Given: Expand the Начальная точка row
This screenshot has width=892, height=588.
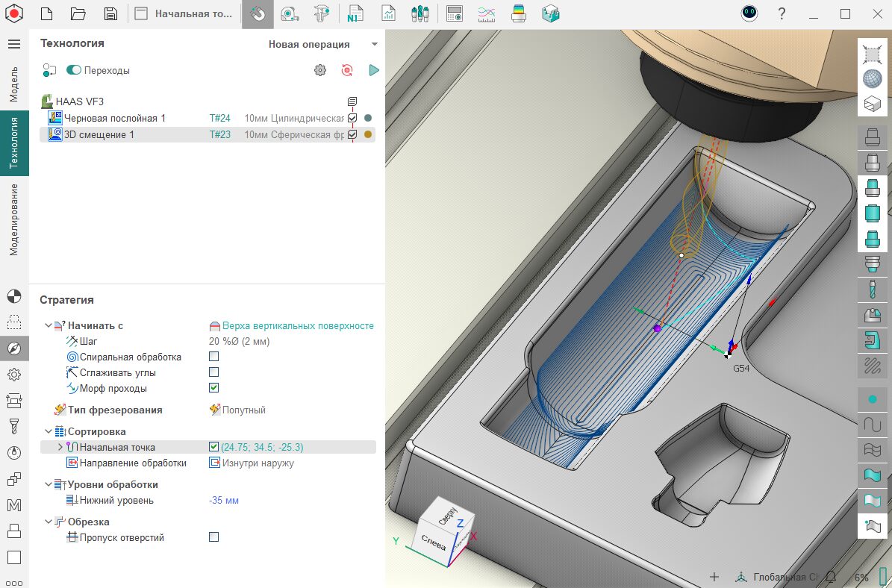Looking at the screenshot, I should tap(60, 447).
